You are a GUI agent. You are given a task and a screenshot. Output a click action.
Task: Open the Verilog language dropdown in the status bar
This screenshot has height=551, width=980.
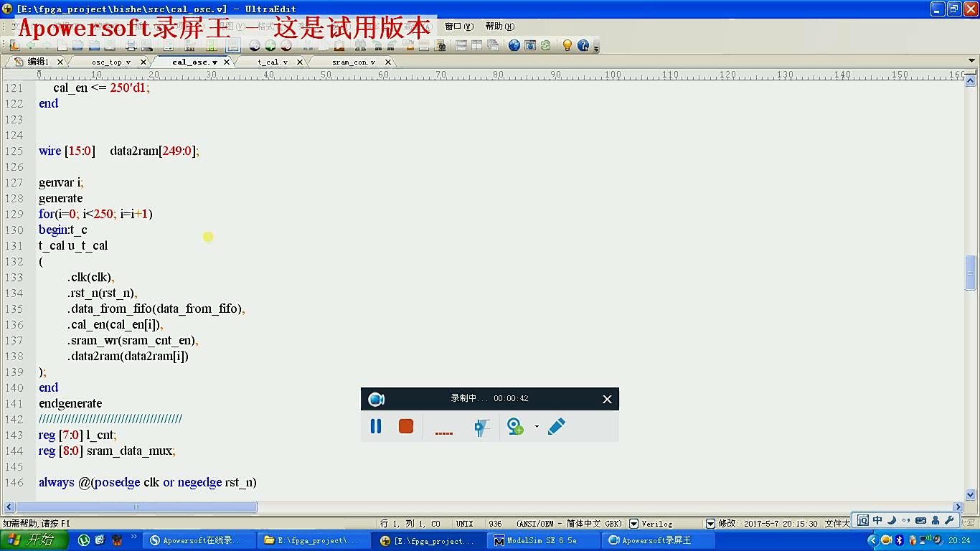pos(633,524)
